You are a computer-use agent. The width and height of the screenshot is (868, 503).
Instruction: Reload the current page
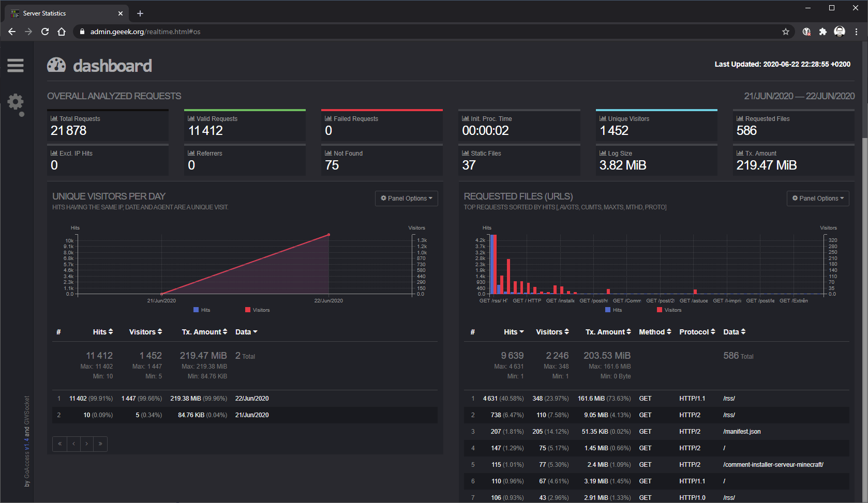click(45, 32)
